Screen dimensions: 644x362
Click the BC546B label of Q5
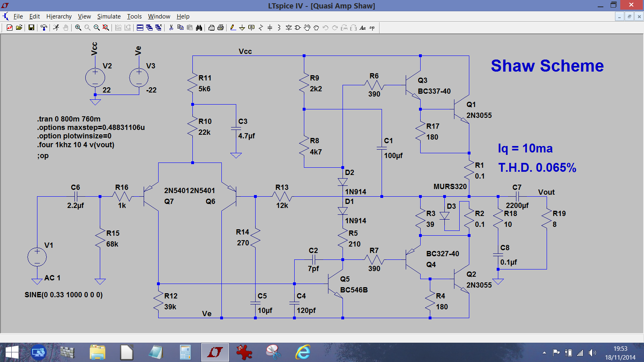[x=354, y=290]
